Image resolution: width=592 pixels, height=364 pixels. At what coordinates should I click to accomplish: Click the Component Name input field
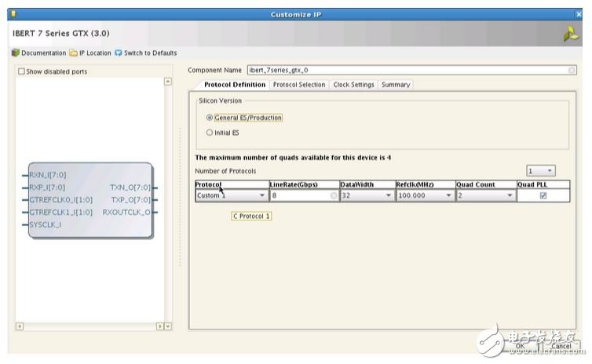(x=411, y=70)
